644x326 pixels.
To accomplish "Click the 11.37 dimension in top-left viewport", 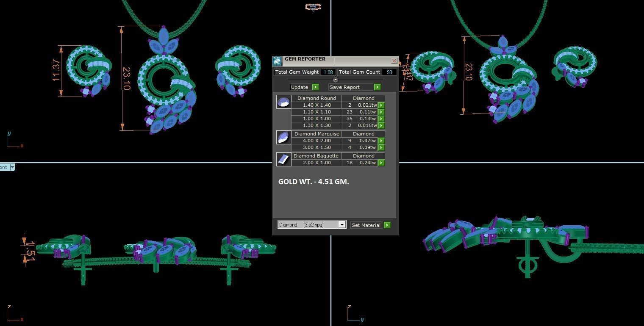I will tap(56, 71).
